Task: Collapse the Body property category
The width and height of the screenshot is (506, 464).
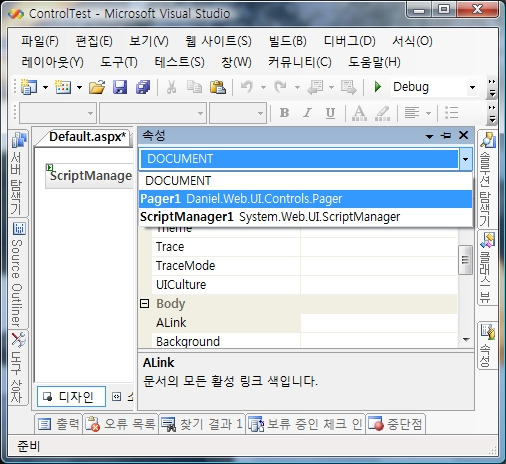Action: (x=144, y=303)
